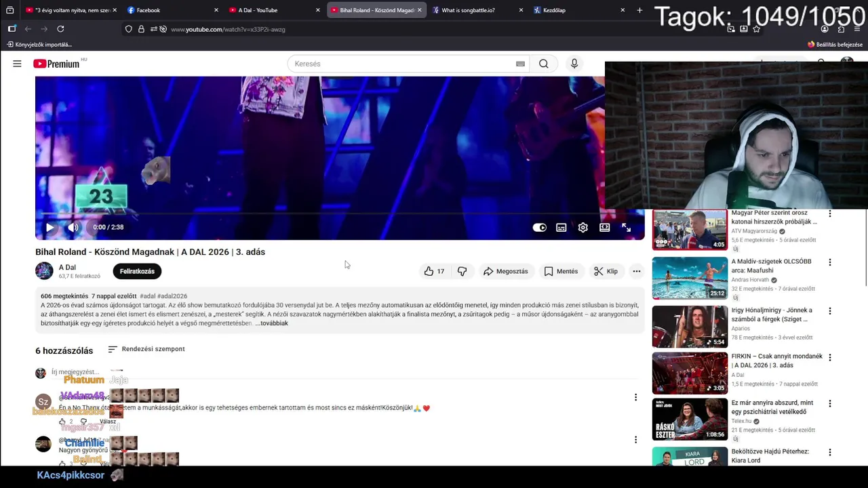Open the video player settings gear

(x=583, y=228)
